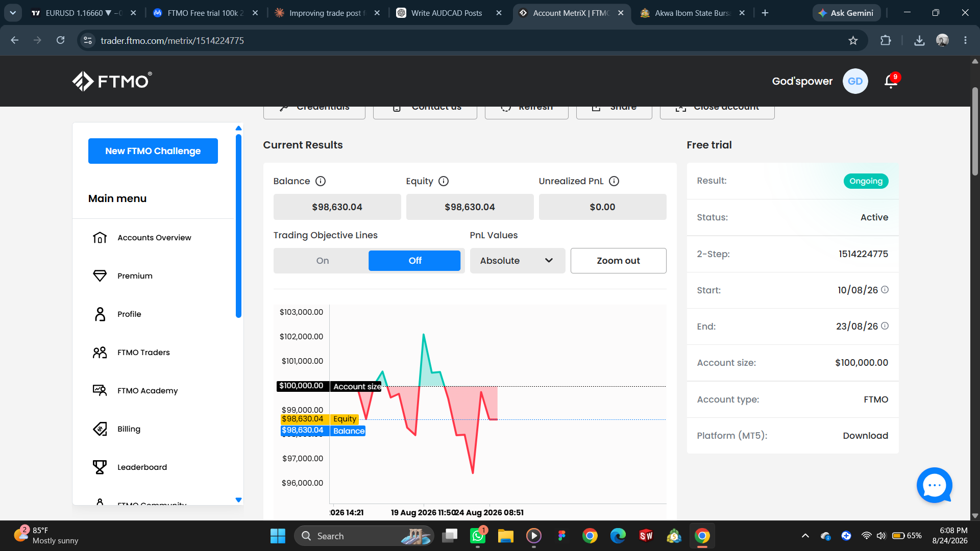Go back to previous page

pos(15,40)
